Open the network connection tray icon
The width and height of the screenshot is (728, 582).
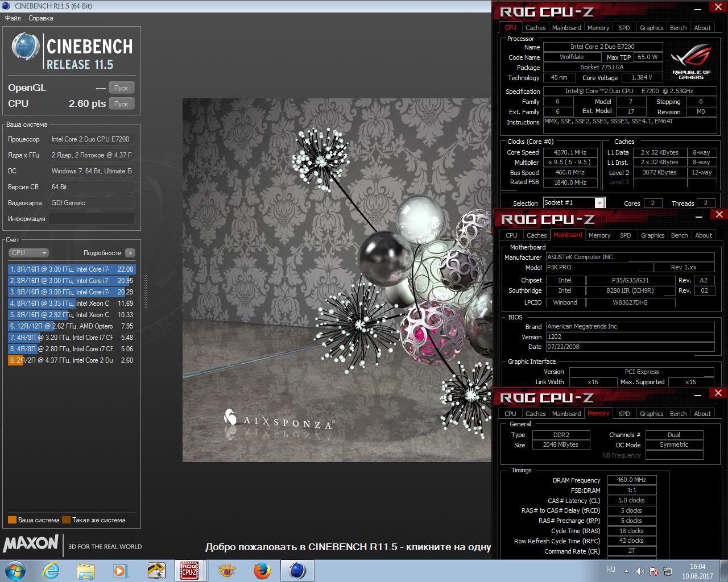(668, 571)
